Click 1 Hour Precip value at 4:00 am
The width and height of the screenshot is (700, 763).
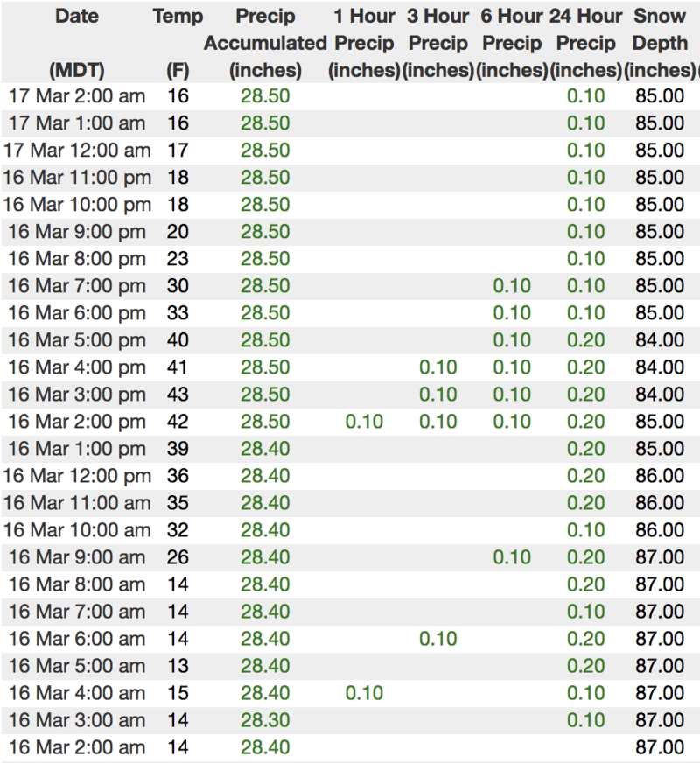[x=364, y=693]
